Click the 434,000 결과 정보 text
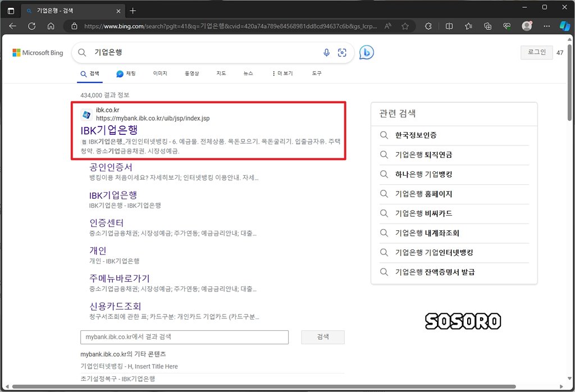 point(105,95)
